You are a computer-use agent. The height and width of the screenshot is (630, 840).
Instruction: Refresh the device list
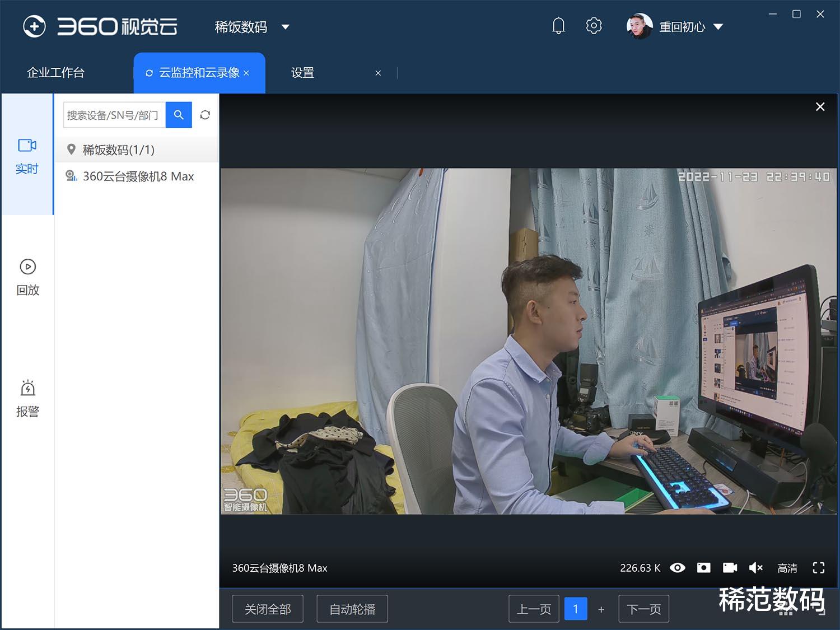click(205, 115)
